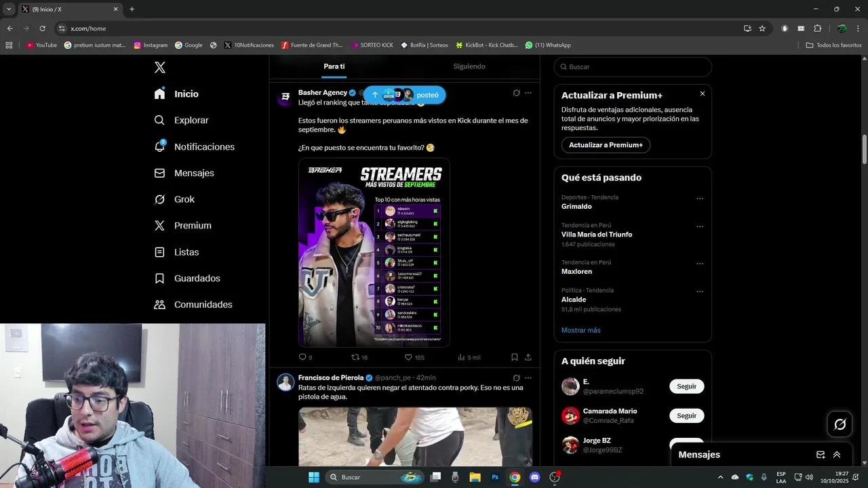Click the floating Grok button
This screenshot has height=488, width=868.
point(840,424)
